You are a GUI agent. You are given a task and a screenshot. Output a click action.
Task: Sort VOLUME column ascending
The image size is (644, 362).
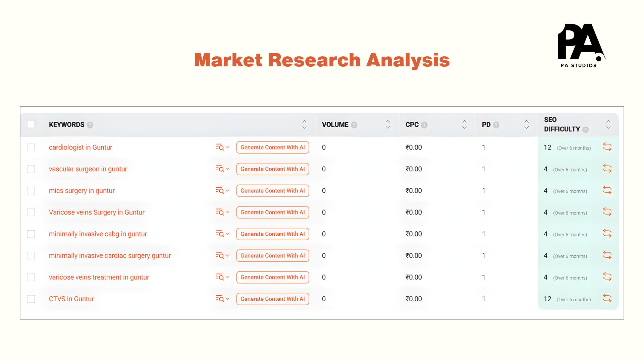[387, 121]
